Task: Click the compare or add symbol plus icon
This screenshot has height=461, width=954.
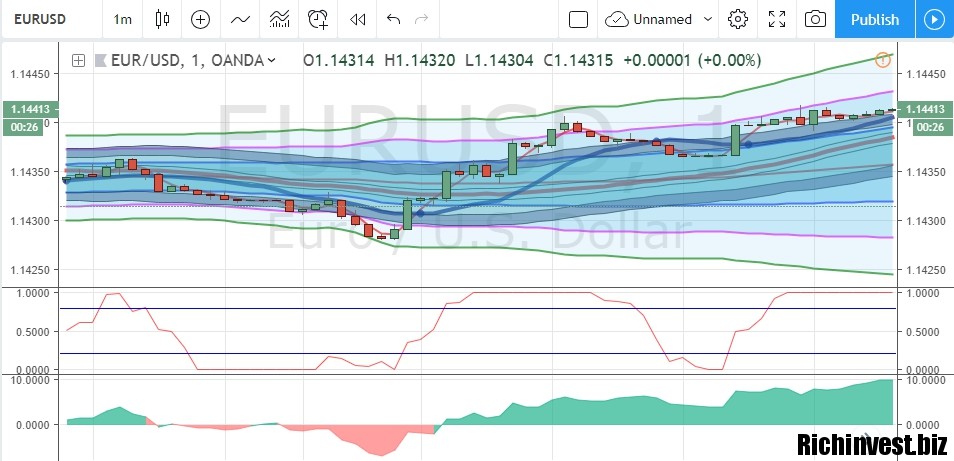Action: pyautogui.click(x=201, y=19)
